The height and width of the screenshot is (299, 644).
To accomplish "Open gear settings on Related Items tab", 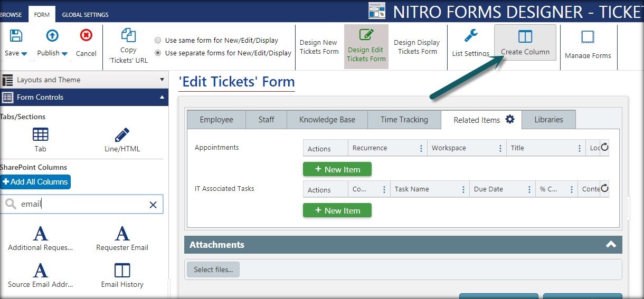I will point(510,119).
